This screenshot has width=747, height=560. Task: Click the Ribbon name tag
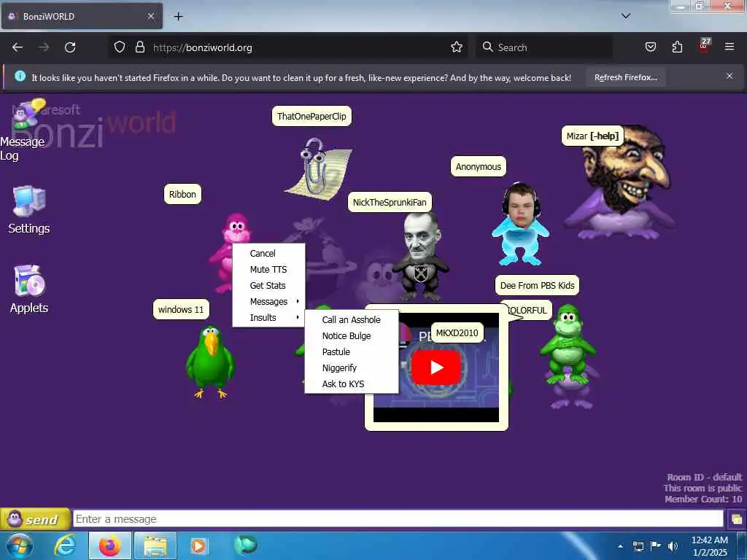click(182, 194)
